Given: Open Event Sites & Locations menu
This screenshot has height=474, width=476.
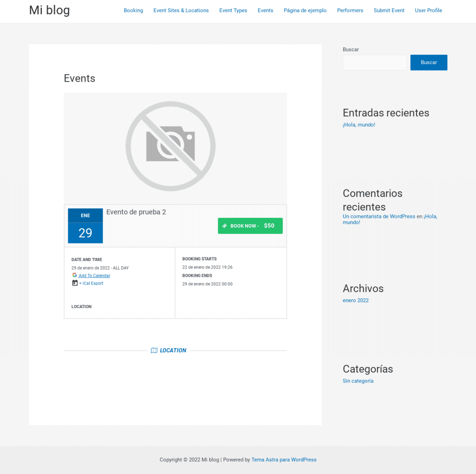Looking at the screenshot, I should 181,10.
